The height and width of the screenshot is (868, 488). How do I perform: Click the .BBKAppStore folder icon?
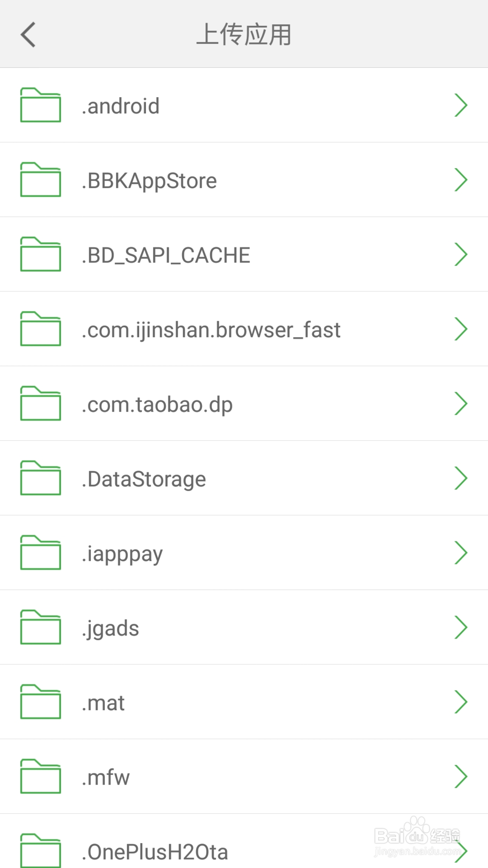41,180
